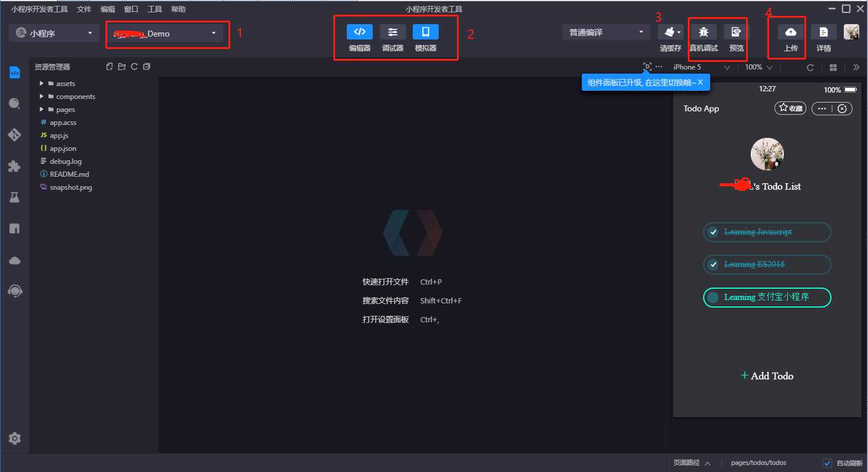The width and height of the screenshot is (868, 472).
Task: Click the Upload (上传) cloud icon
Action: coord(790,32)
